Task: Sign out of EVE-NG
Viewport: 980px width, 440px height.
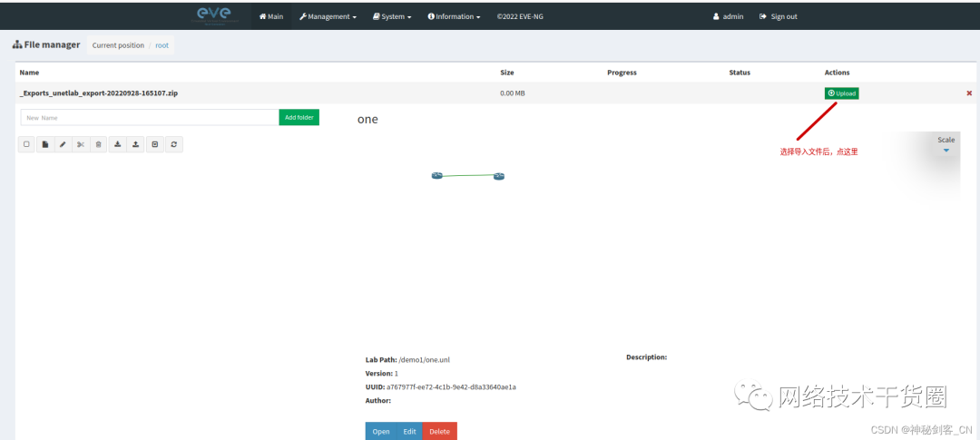Action: (779, 17)
